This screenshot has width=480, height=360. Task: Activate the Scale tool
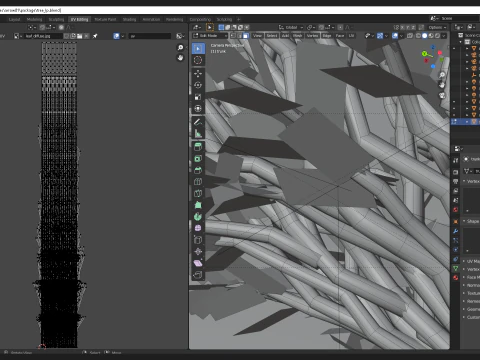tap(198, 97)
